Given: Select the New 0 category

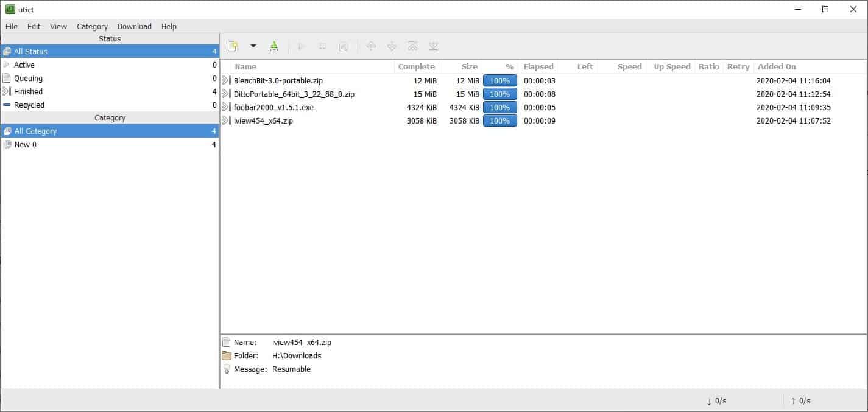Looking at the screenshot, I should pos(24,144).
